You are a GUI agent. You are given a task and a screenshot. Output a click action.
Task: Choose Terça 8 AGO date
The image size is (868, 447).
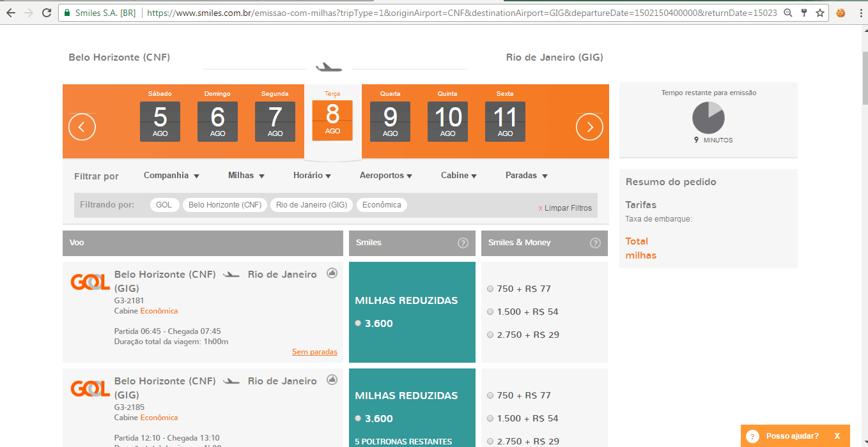pos(332,120)
